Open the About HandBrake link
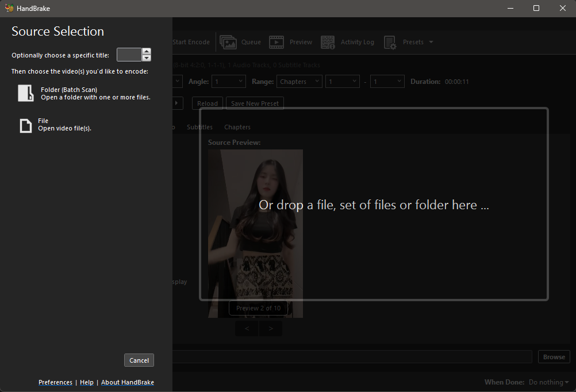This screenshot has height=392, width=576. click(x=128, y=382)
